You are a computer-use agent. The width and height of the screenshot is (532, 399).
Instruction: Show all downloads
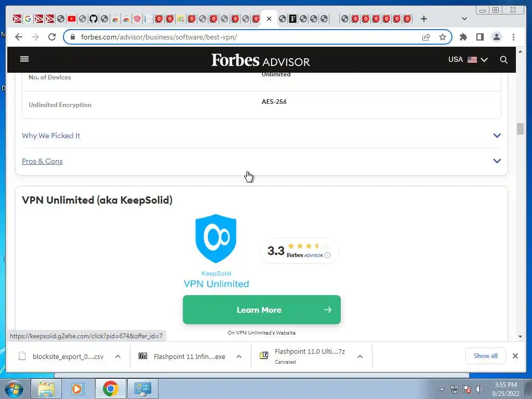tap(486, 355)
